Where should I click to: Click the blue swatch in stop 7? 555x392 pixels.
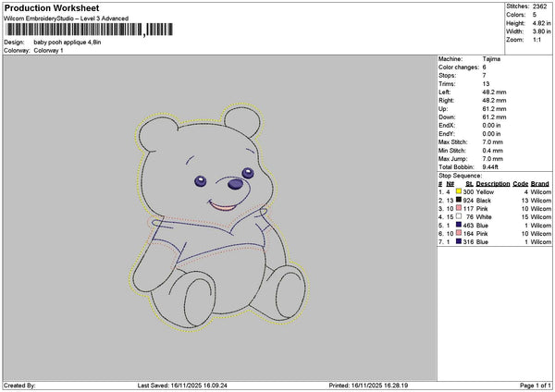[459, 241]
